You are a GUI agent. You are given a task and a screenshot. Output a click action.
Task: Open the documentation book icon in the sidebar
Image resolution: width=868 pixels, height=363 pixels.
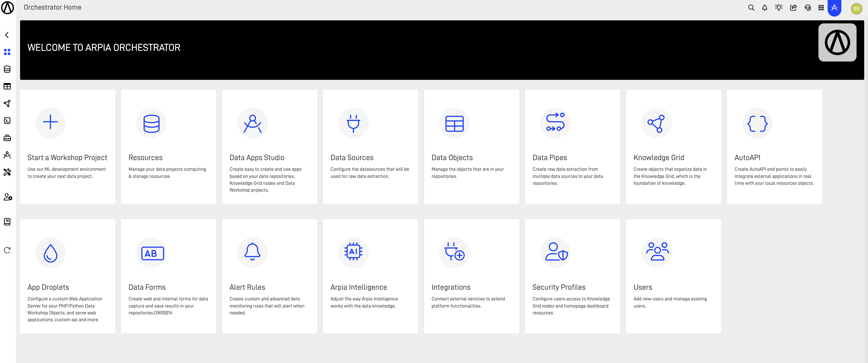[x=7, y=221]
